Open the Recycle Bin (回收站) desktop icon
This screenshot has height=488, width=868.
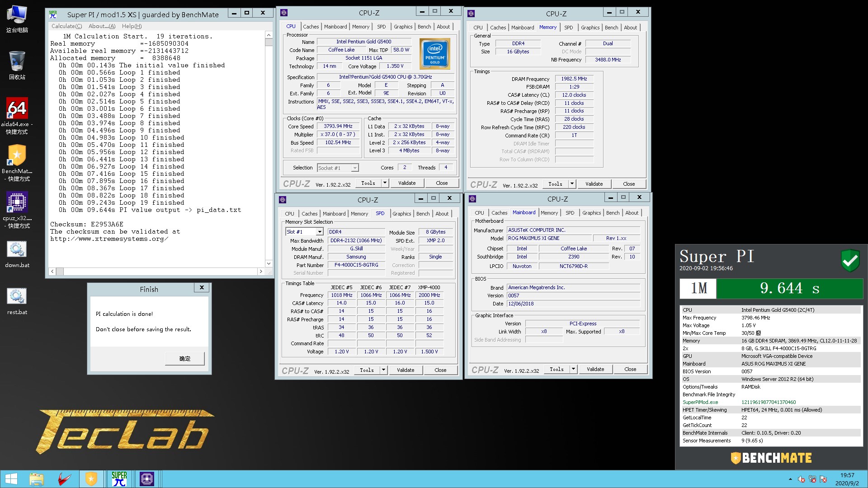click(x=17, y=66)
